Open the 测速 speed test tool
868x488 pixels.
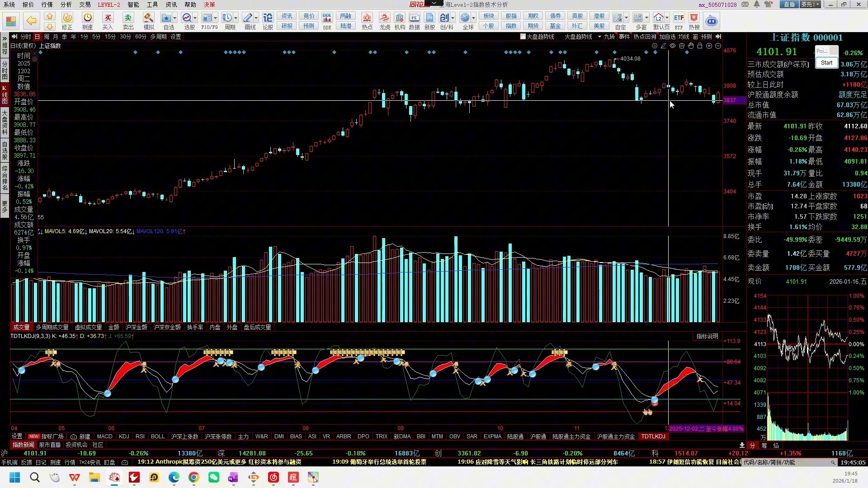(87, 18)
